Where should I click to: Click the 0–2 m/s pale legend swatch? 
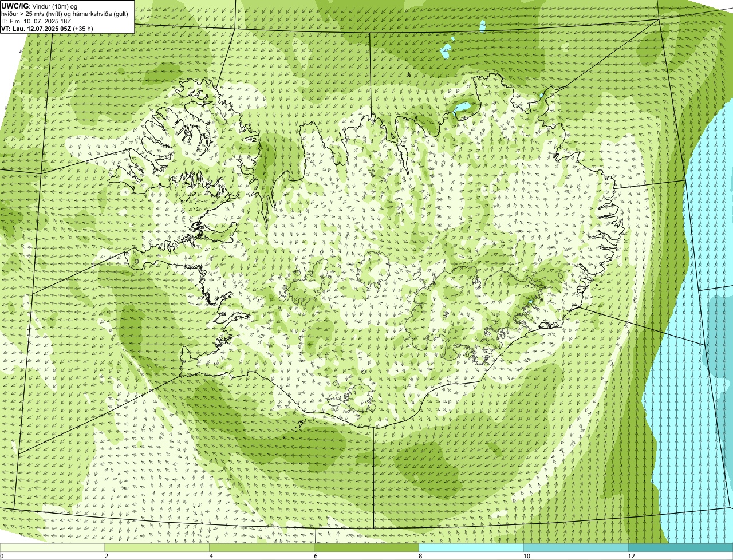53,548
